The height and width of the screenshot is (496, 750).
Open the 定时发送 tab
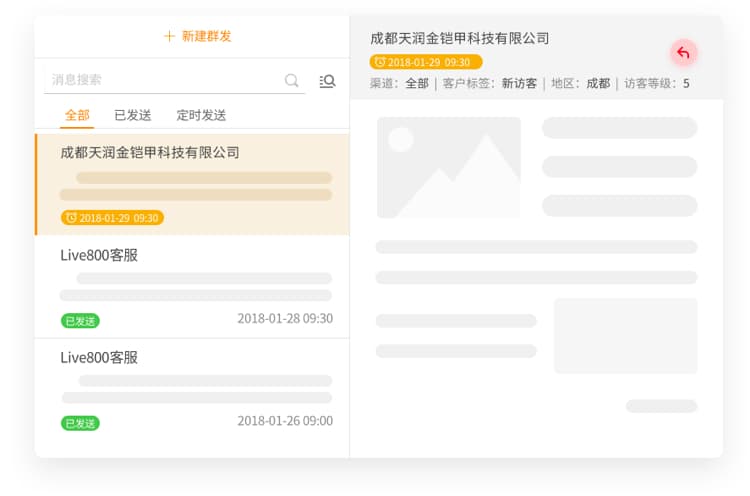click(x=201, y=115)
